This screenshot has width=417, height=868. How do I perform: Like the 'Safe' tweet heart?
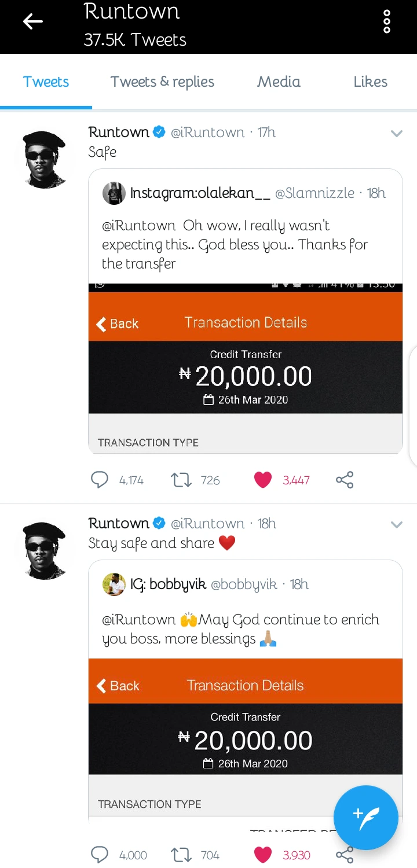click(x=263, y=480)
